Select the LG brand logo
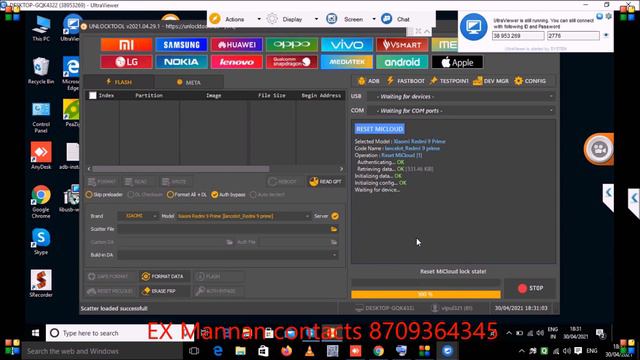The image size is (640, 360). (126, 62)
